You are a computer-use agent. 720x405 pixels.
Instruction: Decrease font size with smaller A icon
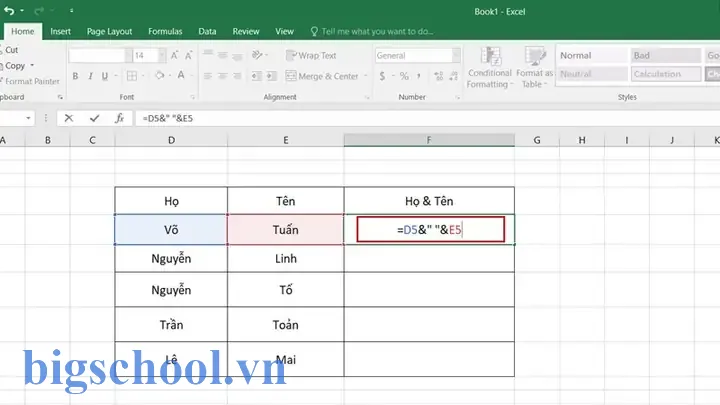coord(188,56)
